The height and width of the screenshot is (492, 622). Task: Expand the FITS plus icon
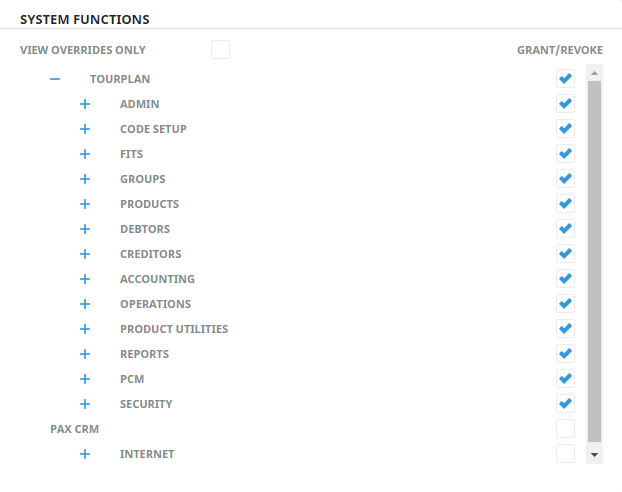pos(85,154)
